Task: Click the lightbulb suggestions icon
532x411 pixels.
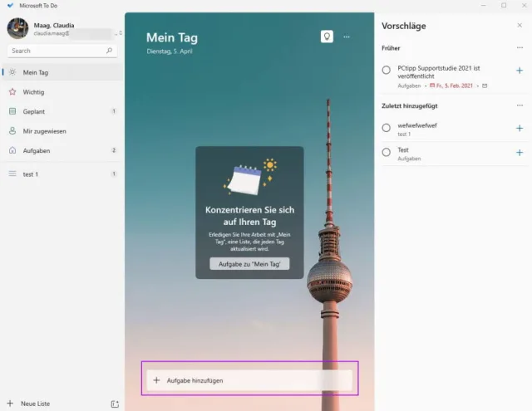Action: pyautogui.click(x=328, y=37)
